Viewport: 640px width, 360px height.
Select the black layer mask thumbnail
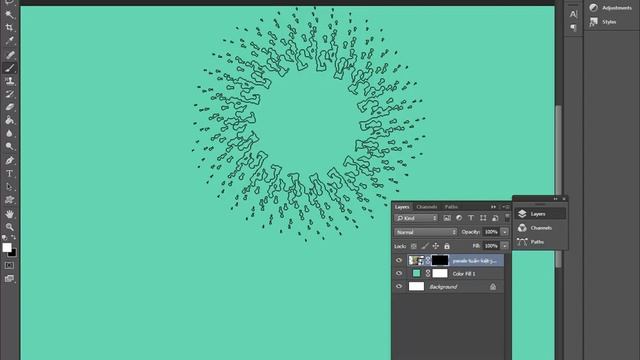[440, 260]
